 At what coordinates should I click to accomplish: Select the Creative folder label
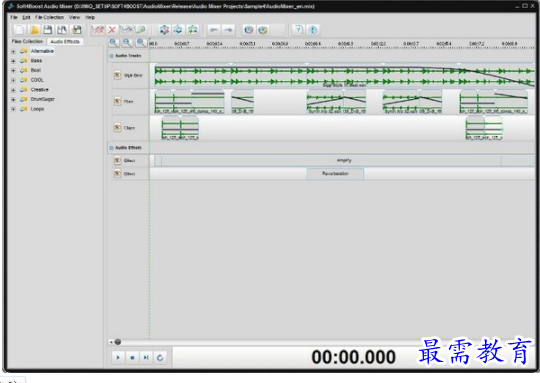[x=40, y=90]
